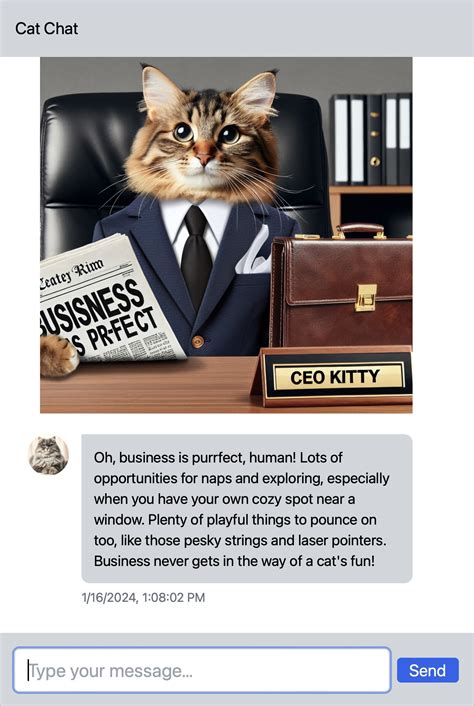Click the Cat Chat header title

tap(46, 28)
